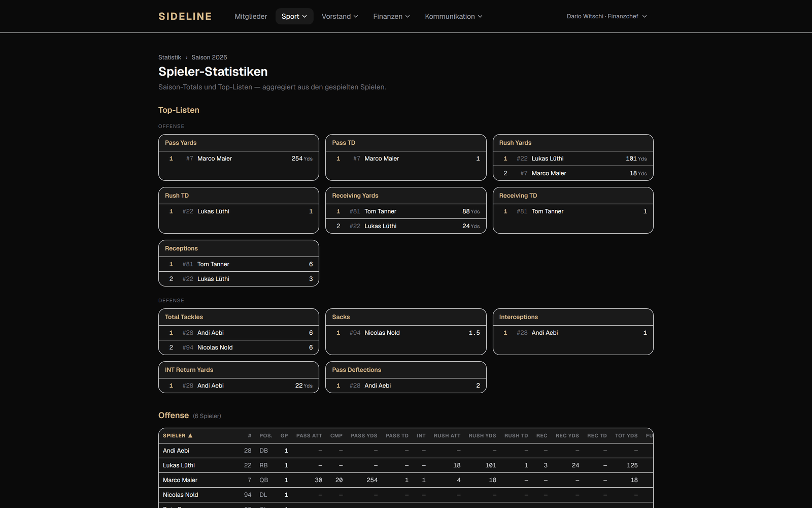The height and width of the screenshot is (508, 812).
Task: Click Lukas Lüthi in Rush TD card
Action: (x=213, y=211)
